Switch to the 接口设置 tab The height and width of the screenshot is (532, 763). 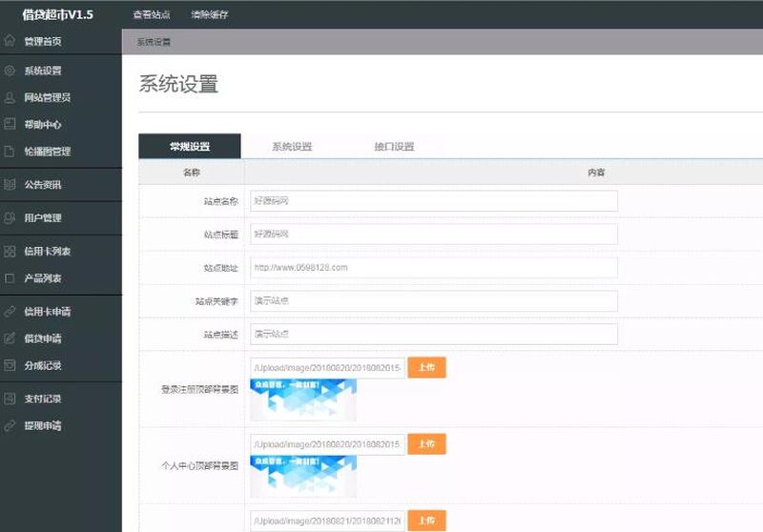click(x=394, y=147)
